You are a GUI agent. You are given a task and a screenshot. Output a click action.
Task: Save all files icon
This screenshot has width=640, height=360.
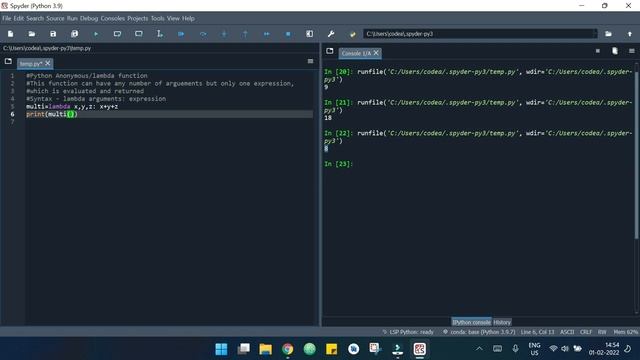tap(74, 34)
